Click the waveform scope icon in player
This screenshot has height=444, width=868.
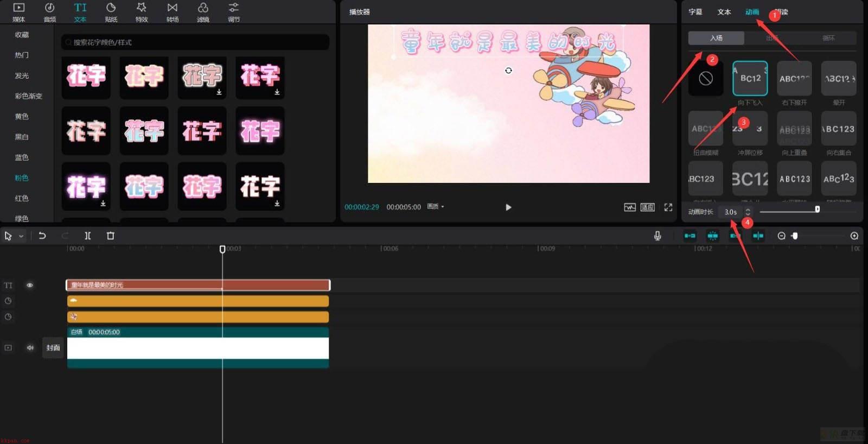(629, 207)
